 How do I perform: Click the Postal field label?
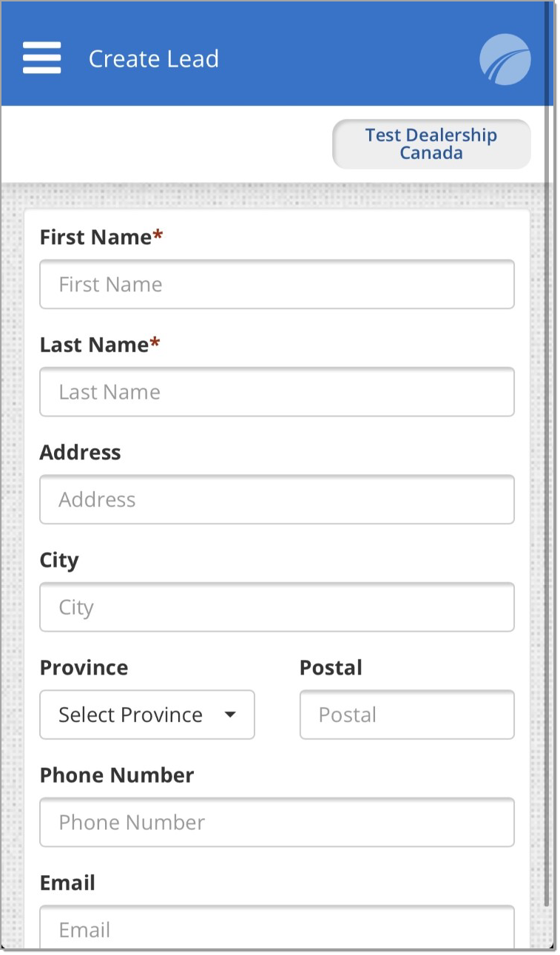pos(331,667)
